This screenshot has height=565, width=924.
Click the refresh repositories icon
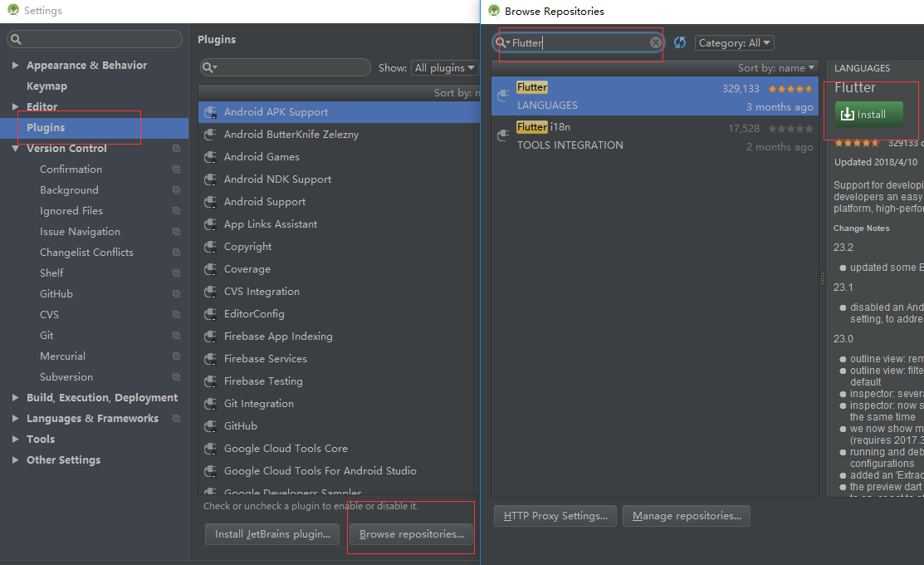(x=679, y=42)
